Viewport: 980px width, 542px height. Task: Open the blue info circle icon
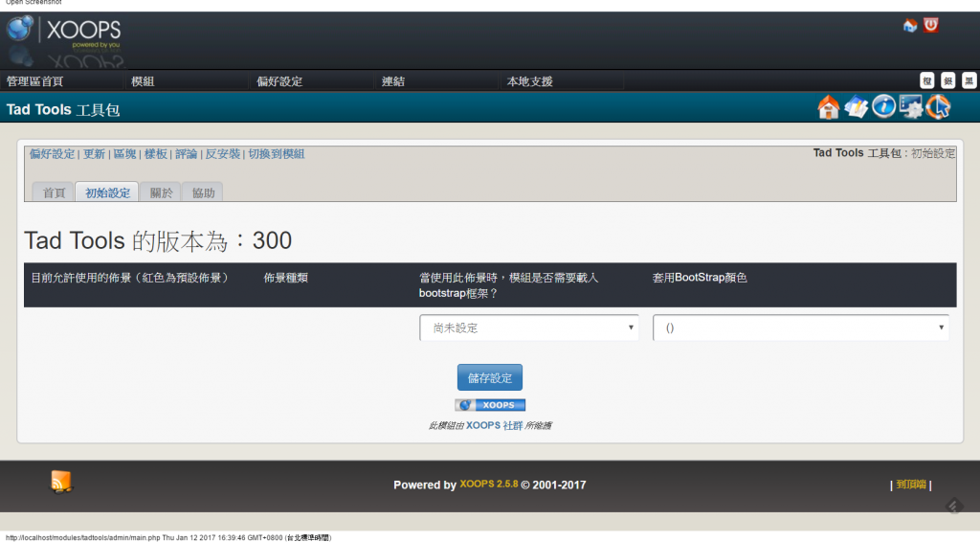click(883, 107)
